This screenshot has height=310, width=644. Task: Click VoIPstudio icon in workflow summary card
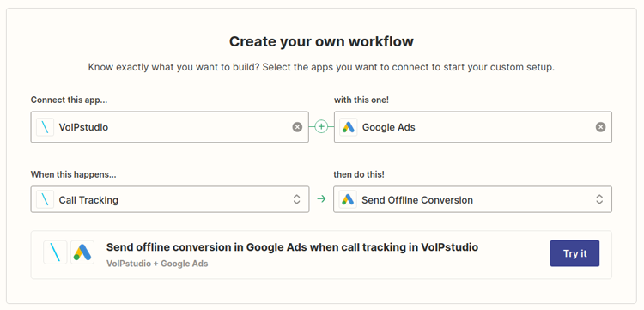[55, 252]
